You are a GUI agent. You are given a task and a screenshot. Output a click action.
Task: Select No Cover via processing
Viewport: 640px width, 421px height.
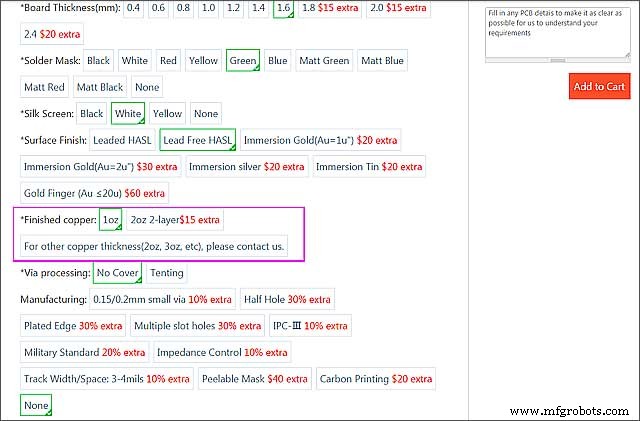[117, 273]
